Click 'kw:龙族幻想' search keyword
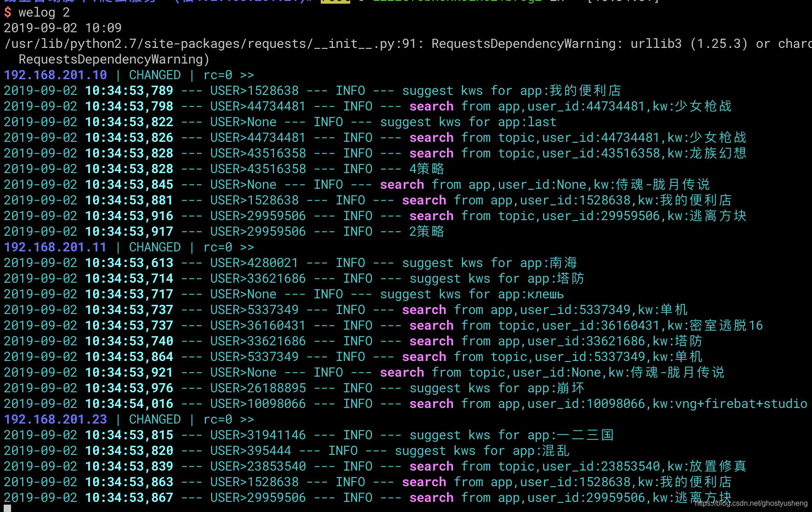This screenshot has width=812, height=512. pos(707,153)
